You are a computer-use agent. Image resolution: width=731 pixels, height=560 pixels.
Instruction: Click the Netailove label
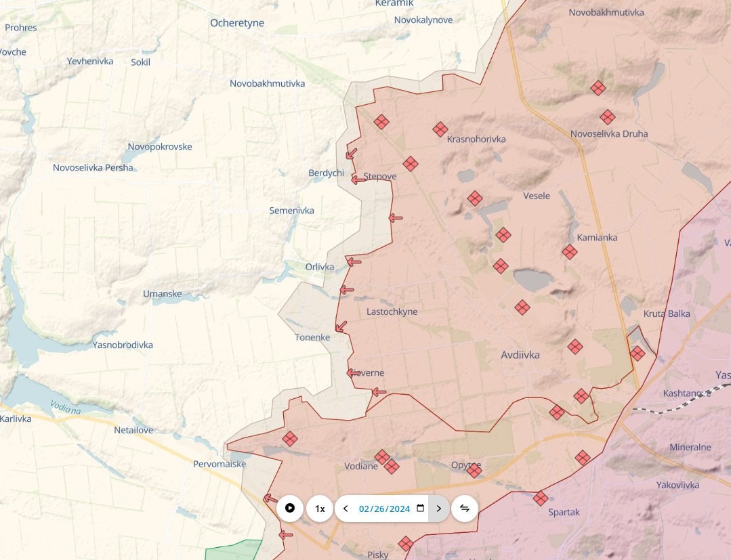pyautogui.click(x=133, y=430)
